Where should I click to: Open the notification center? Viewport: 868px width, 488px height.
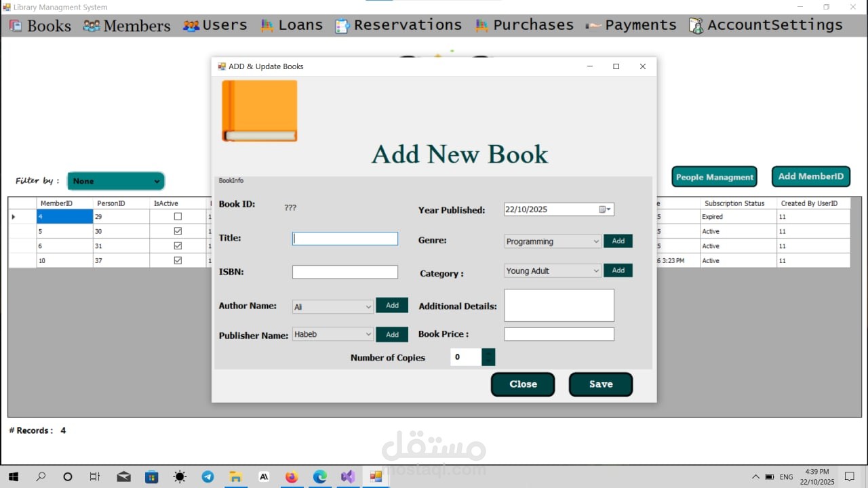pos(848,476)
